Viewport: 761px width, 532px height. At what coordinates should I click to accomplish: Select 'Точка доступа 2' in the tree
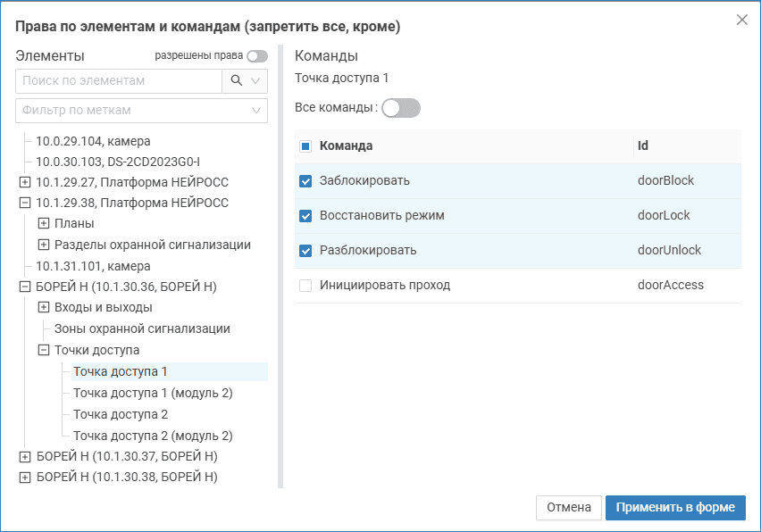pyautogui.click(x=121, y=415)
